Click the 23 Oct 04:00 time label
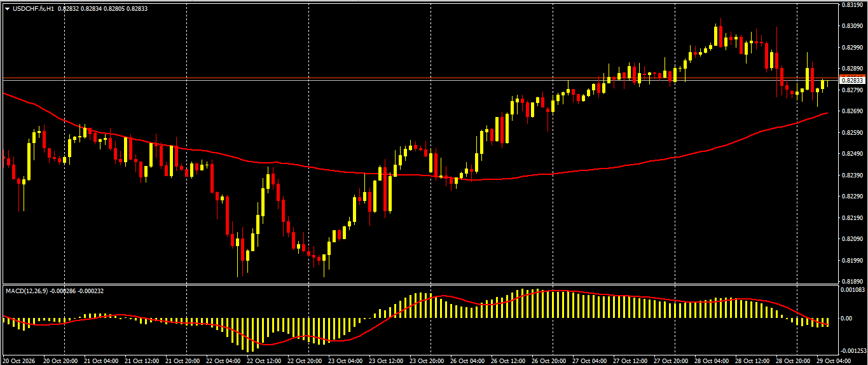The width and height of the screenshot is (868, 365). coord(345,361)
